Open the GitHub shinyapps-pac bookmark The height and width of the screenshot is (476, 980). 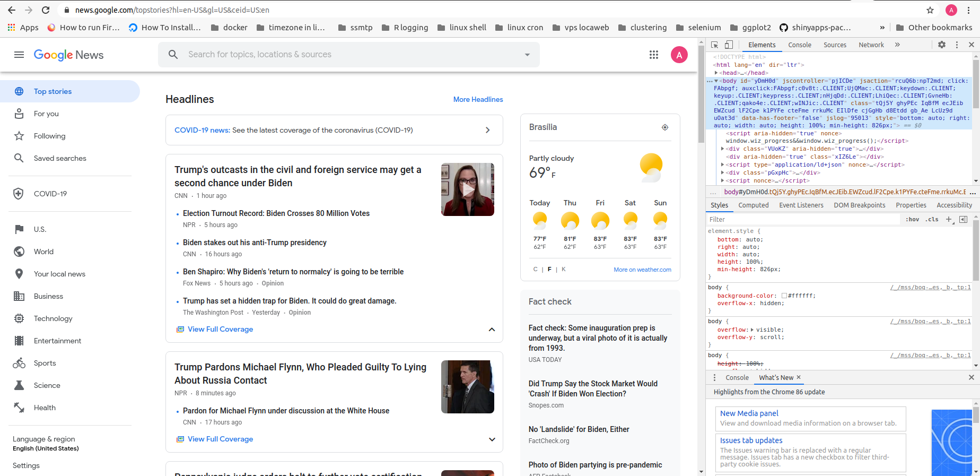(x=815, y=28)
